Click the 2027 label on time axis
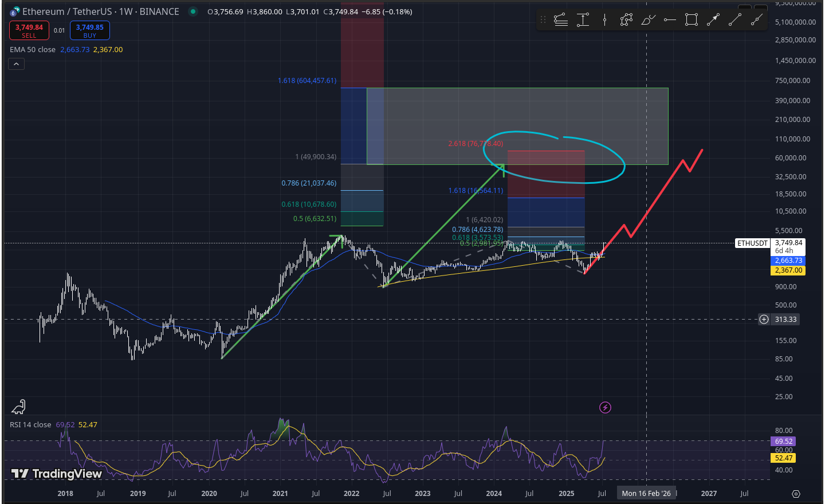The image size is (825, 504). click(x=709, y=494)
